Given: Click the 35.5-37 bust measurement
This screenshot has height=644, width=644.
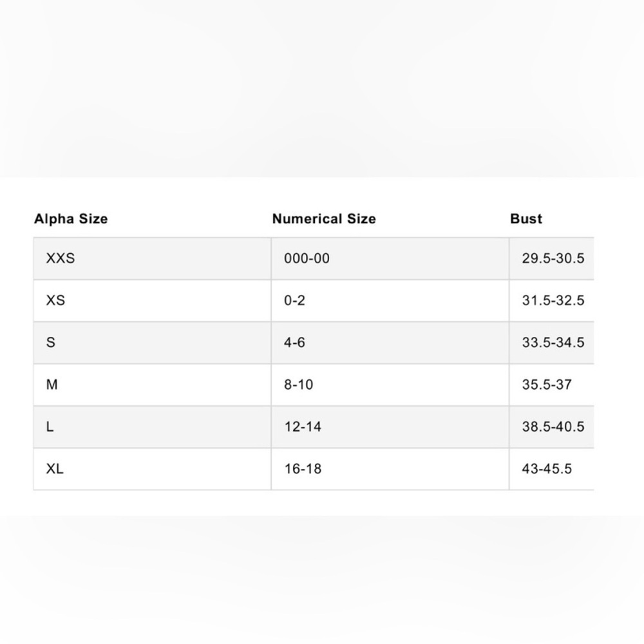Looking at the screenshot, I should click(x=547, y=385).
